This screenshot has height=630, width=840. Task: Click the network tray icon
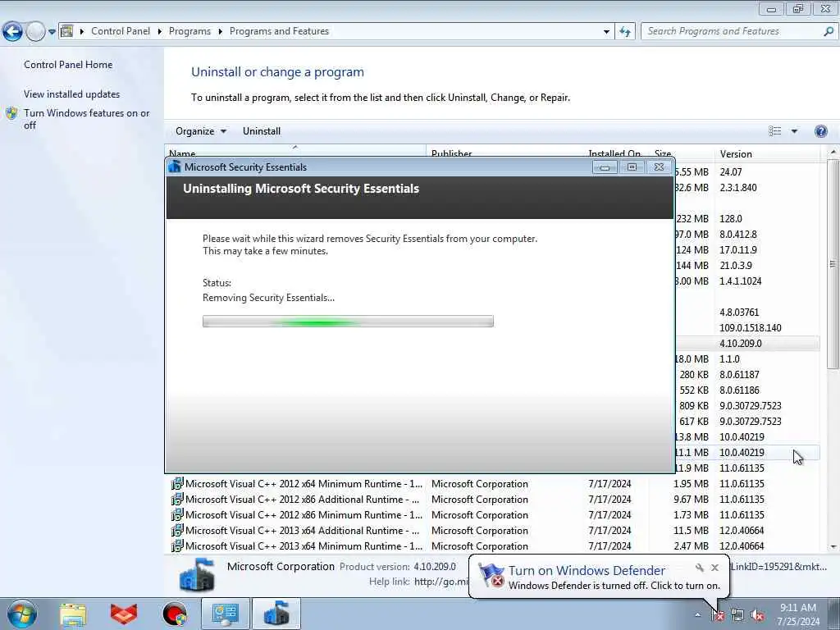(737, 615)
